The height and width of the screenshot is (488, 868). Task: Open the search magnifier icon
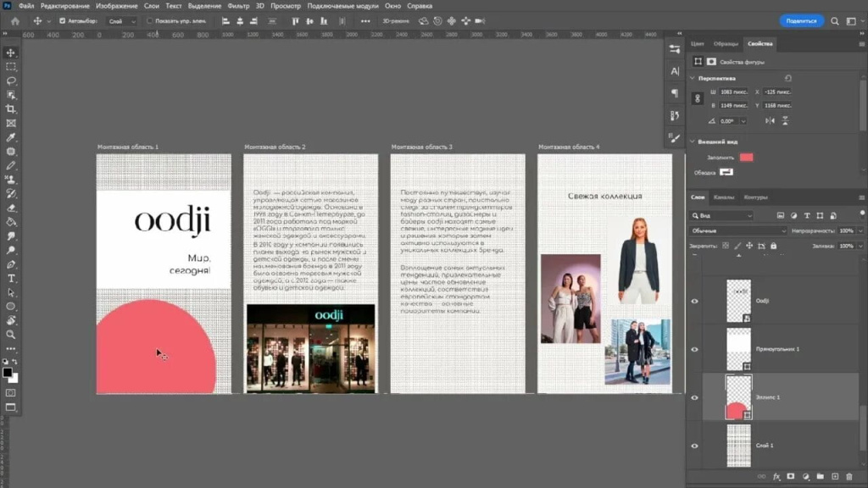pyautogui.click(x=834, y=21)
